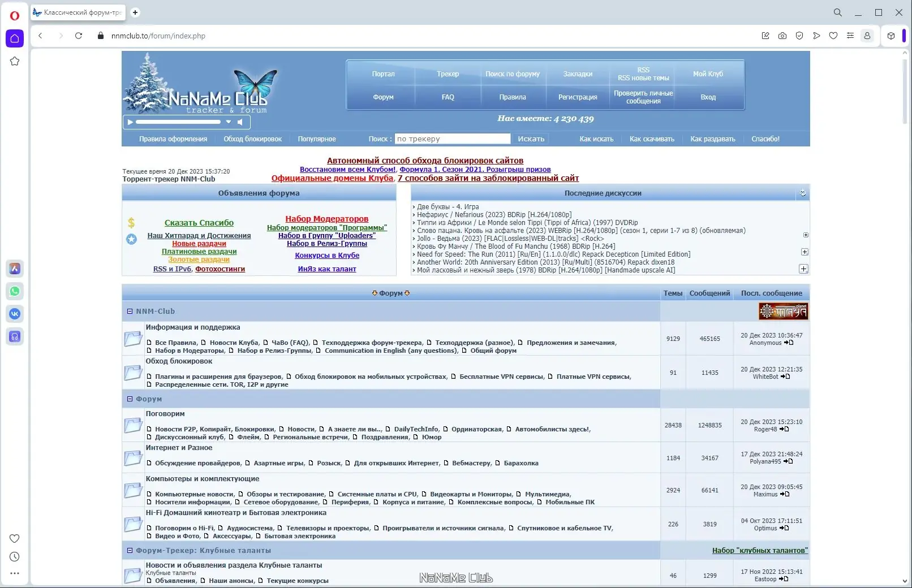Image resolution: width=912 pixels, height=588 pixels.
Task: Open the Сказать Спасибо link
Action: click(x=199, y=223)
